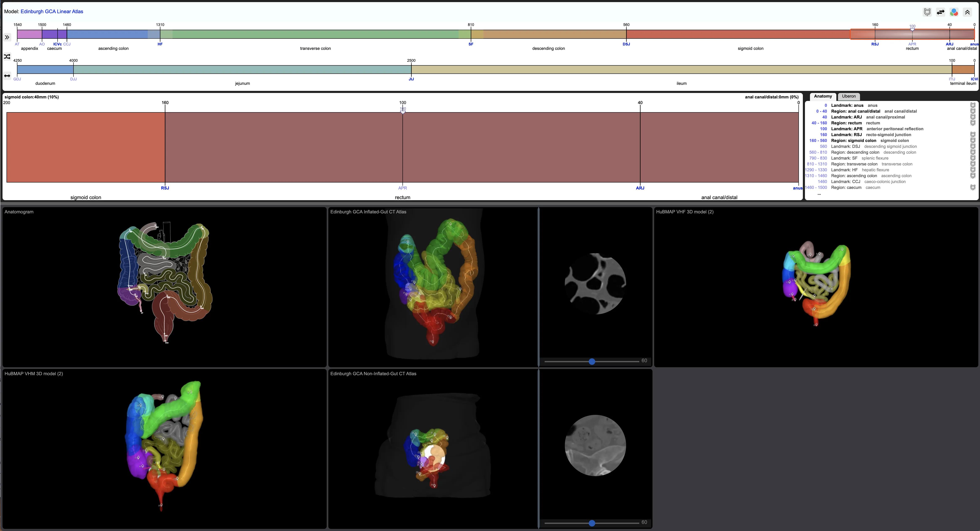Click the RSJ label in the zoomed view
Image resolution: width=980 pixels, height=531 pixels.
pyautogui.click(x=165, y=188)
